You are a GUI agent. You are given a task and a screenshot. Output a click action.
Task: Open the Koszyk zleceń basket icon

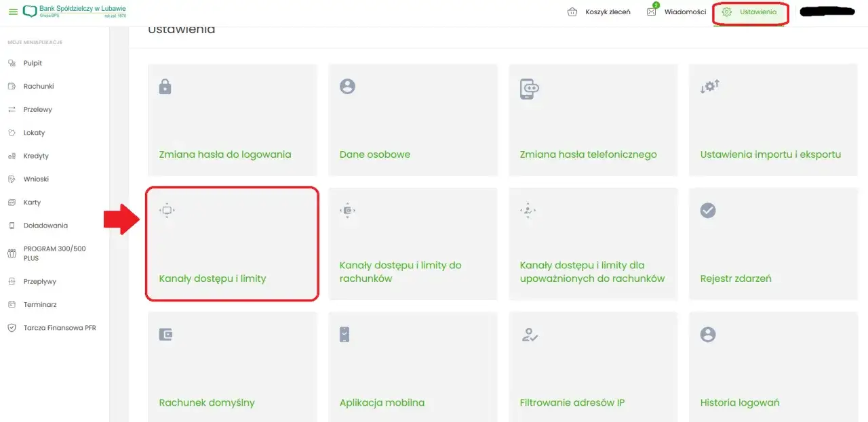click(572, 12)
